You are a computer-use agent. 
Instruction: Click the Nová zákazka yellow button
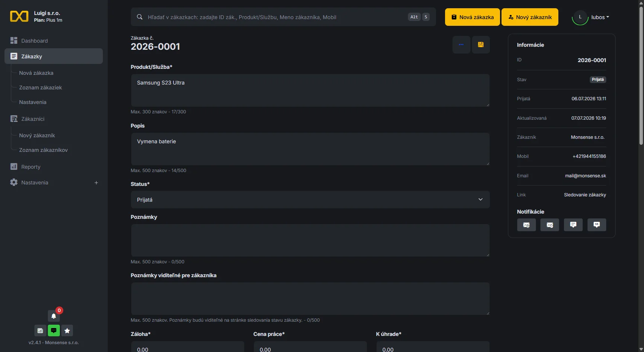pos(472,17)
